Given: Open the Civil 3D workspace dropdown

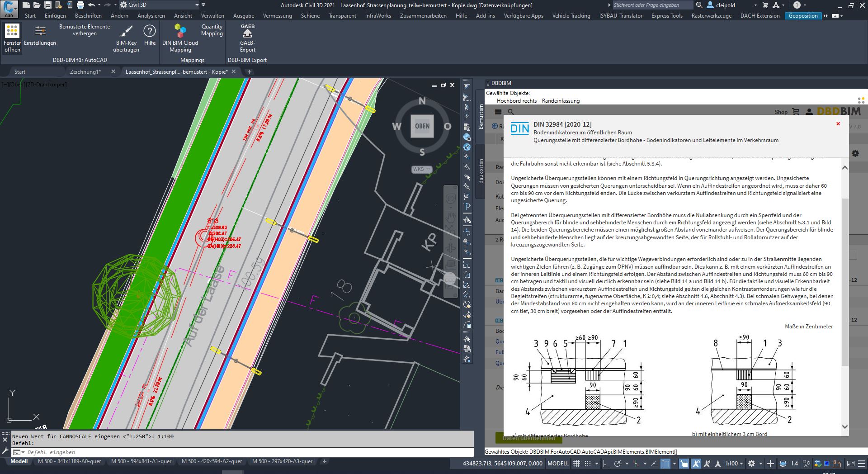Looking at the screenshot, I should coord(160,5).
